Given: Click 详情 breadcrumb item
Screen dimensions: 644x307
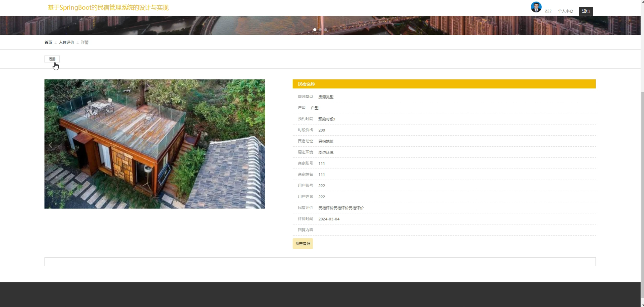Looking at the screenshot, I should pyautogui.click(x=85, y=42).
